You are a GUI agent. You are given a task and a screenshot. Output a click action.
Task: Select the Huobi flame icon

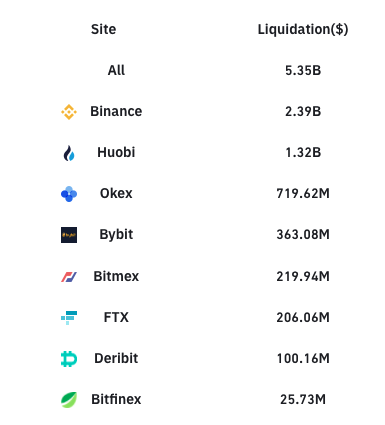point(69,153)
